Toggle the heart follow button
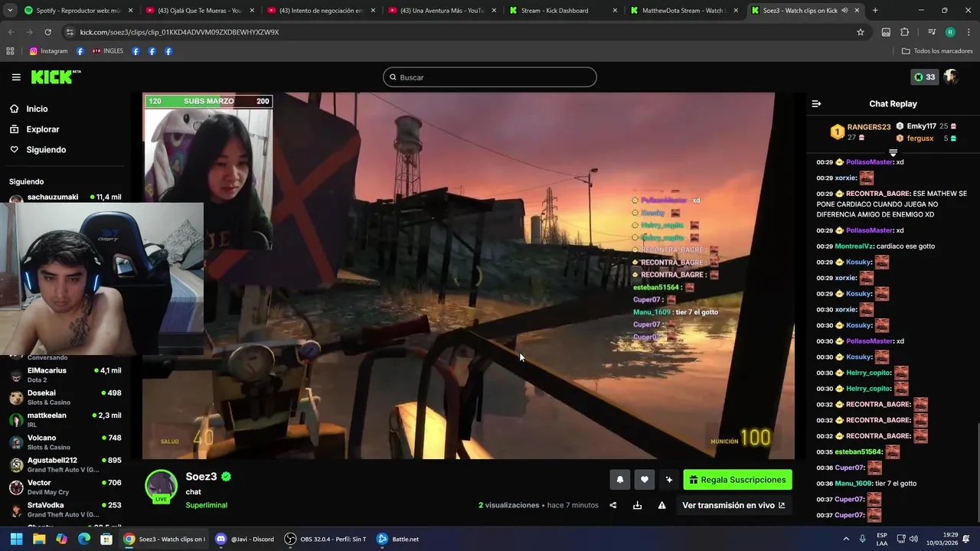 pyautogui.click(x=645, y=480)
